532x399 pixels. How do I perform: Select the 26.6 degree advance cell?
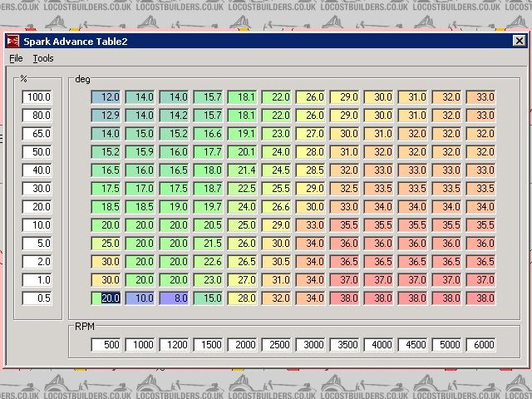pos(276,206)
